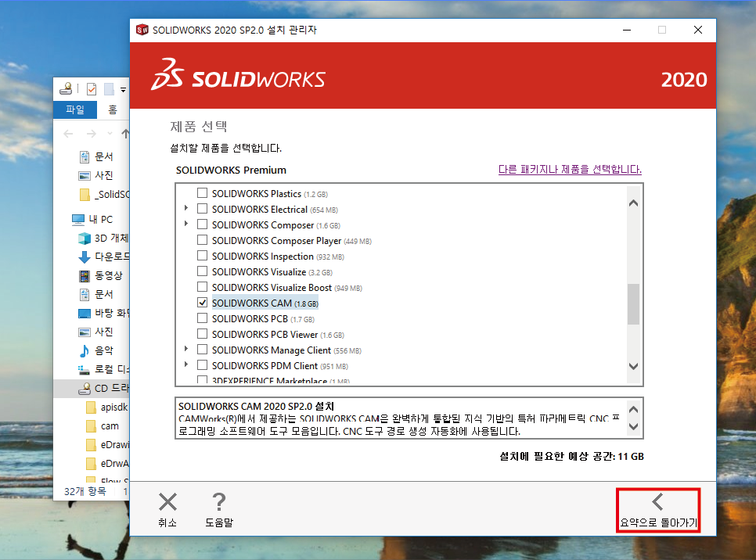Screen dimensions: 756x560
Task: Click the Cancel (취소) X icon
Action: 167,501
